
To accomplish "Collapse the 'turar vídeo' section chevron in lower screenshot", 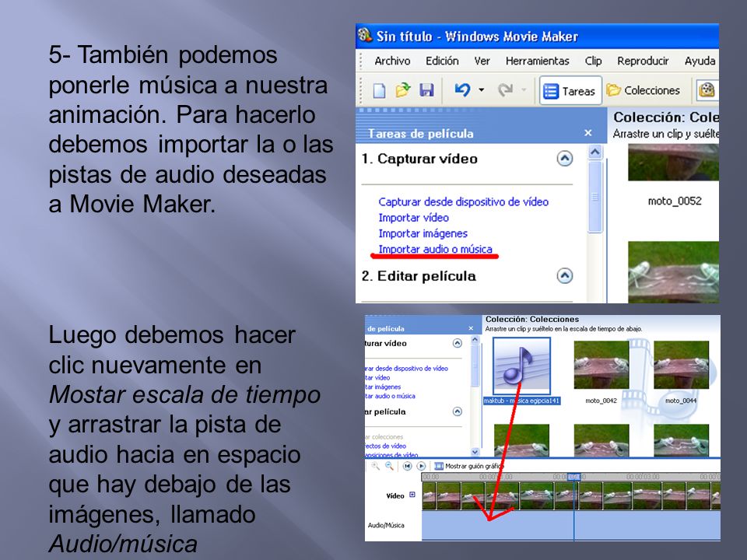I will coord(457,343).
